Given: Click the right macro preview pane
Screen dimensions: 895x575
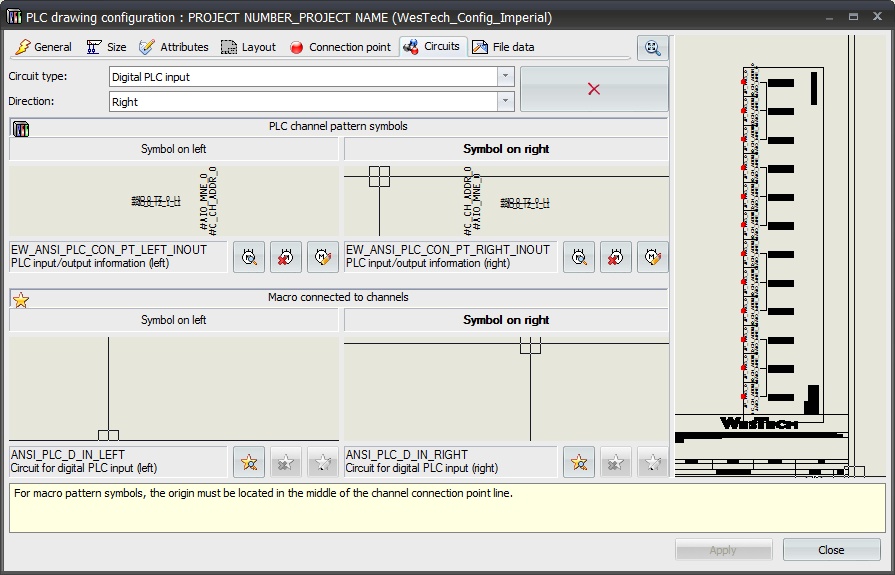Looking at the screenshot, I should pyautogui.click(x=506, y=389).
